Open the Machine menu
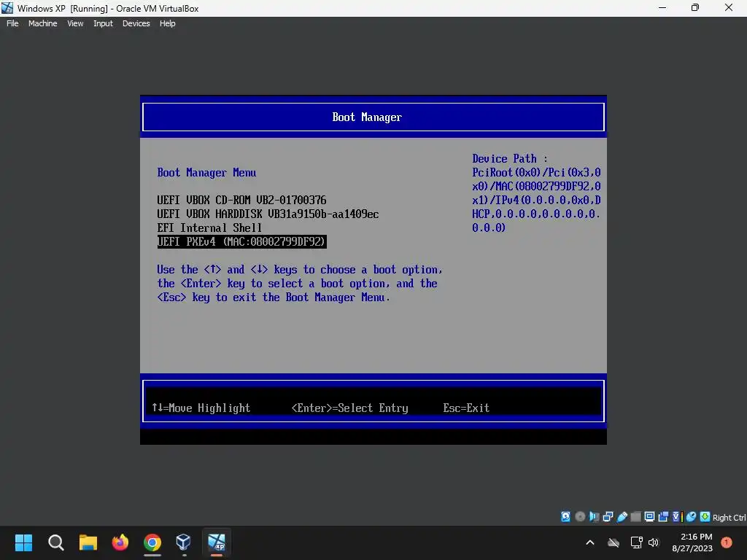 tap(42, 23)
